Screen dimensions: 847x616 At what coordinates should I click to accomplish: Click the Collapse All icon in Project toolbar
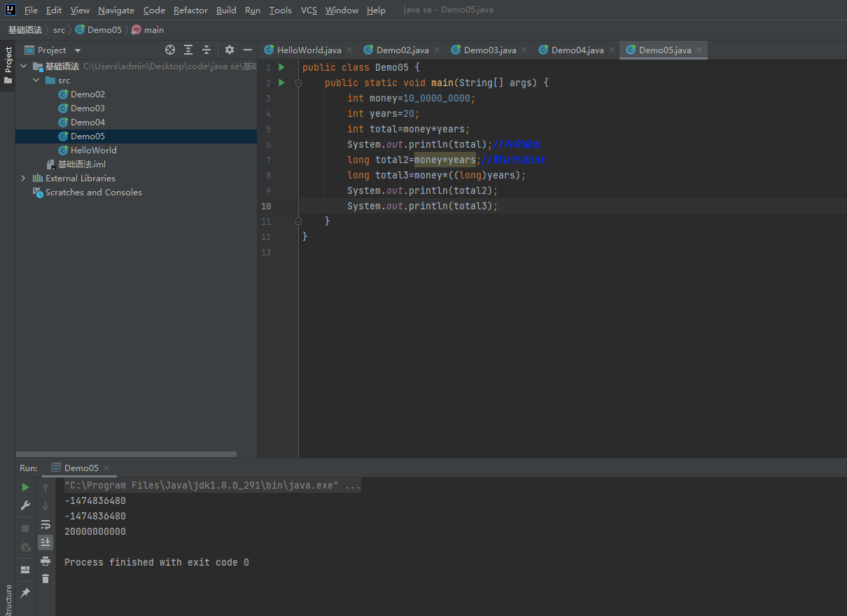click(x=206, y=50)
